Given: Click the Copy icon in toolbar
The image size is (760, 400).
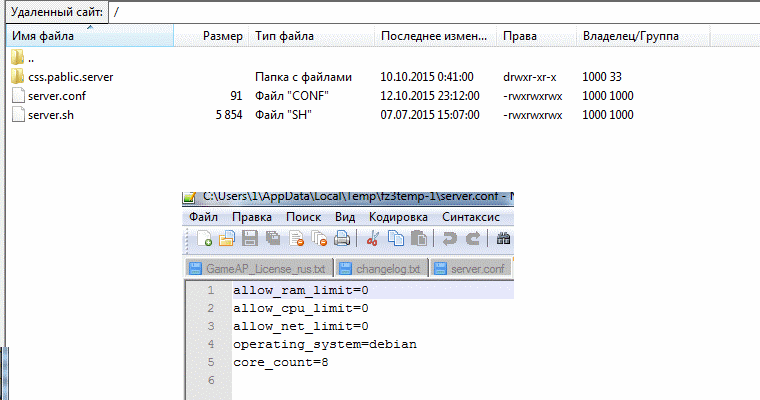Looking at the screenshot, I should pyautogui.click(x=396, y=239).
